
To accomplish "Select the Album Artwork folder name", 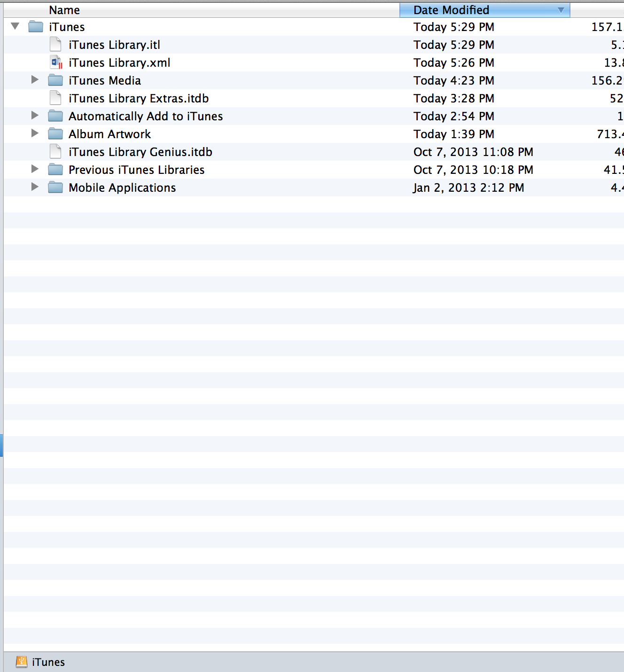I will (x=110, y=134).
